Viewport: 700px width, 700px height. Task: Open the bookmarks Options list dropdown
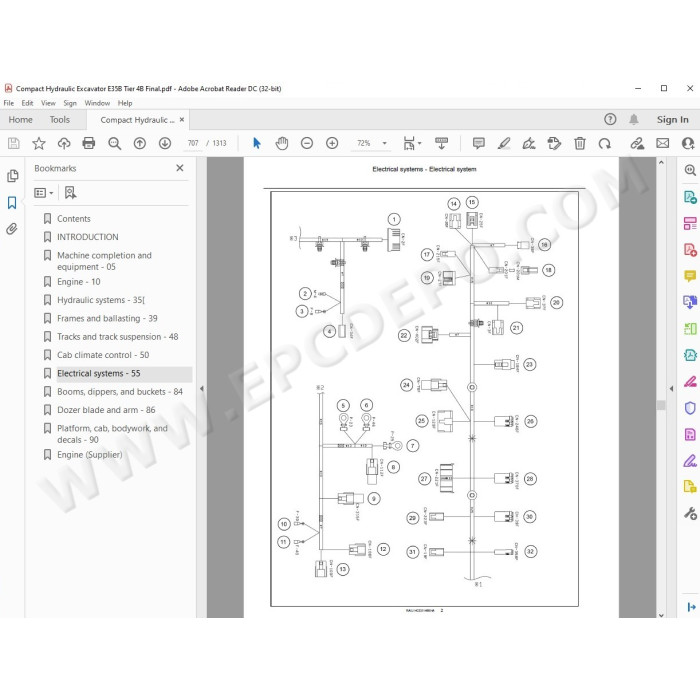tap(44, 193)
